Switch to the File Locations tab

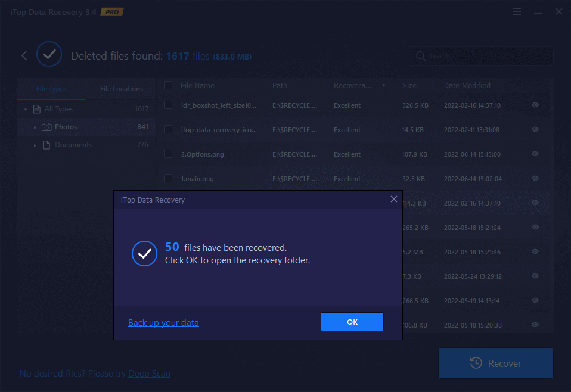point(121,88)
